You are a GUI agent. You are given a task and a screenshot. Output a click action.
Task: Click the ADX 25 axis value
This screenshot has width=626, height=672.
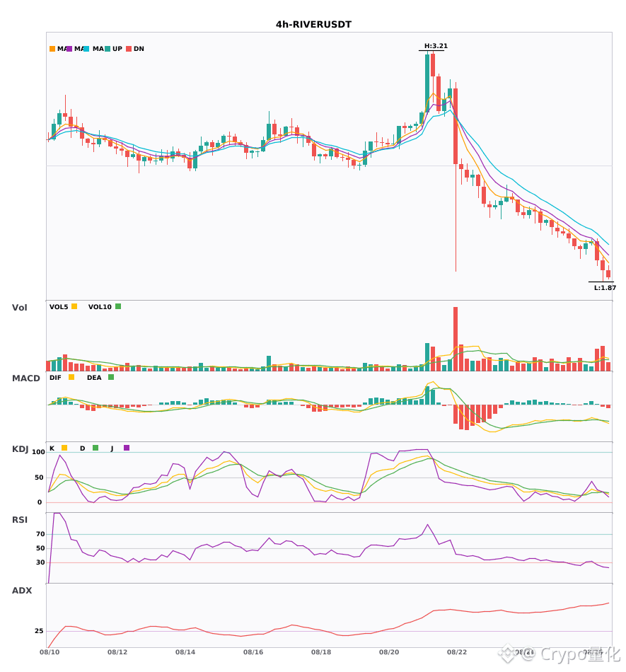click(x=39, y=631)
